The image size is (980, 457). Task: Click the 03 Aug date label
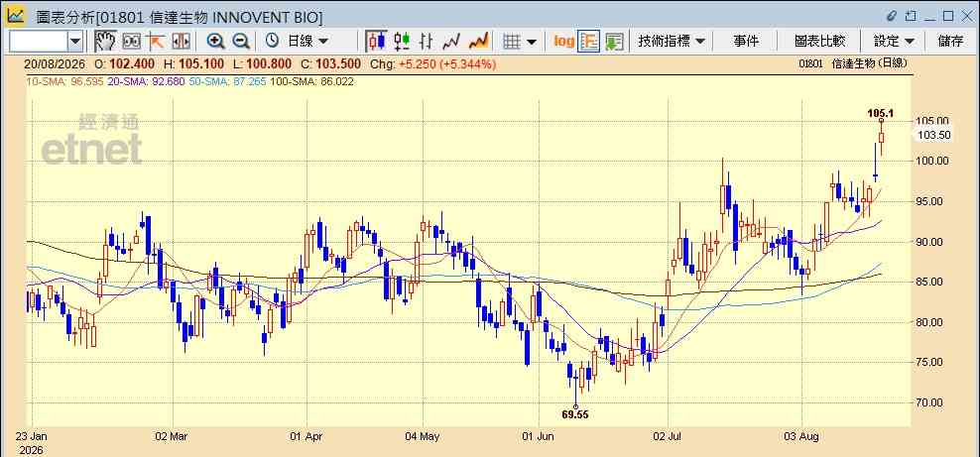(801, 436)
